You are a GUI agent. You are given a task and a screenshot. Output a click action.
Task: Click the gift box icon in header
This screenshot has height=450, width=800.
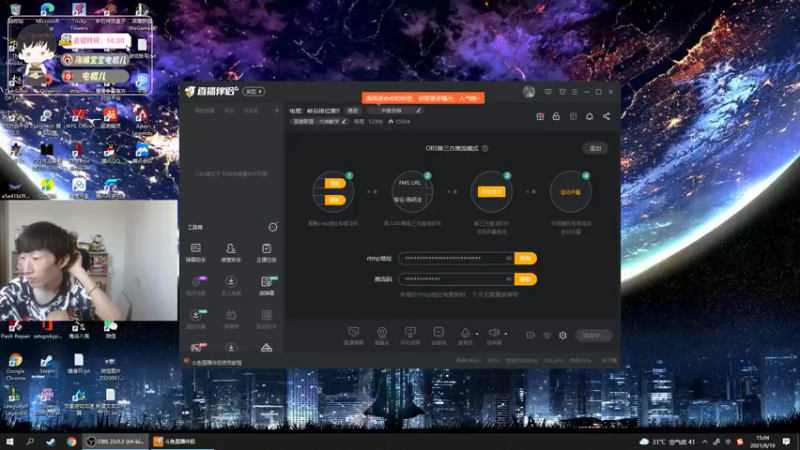point(540,116)
